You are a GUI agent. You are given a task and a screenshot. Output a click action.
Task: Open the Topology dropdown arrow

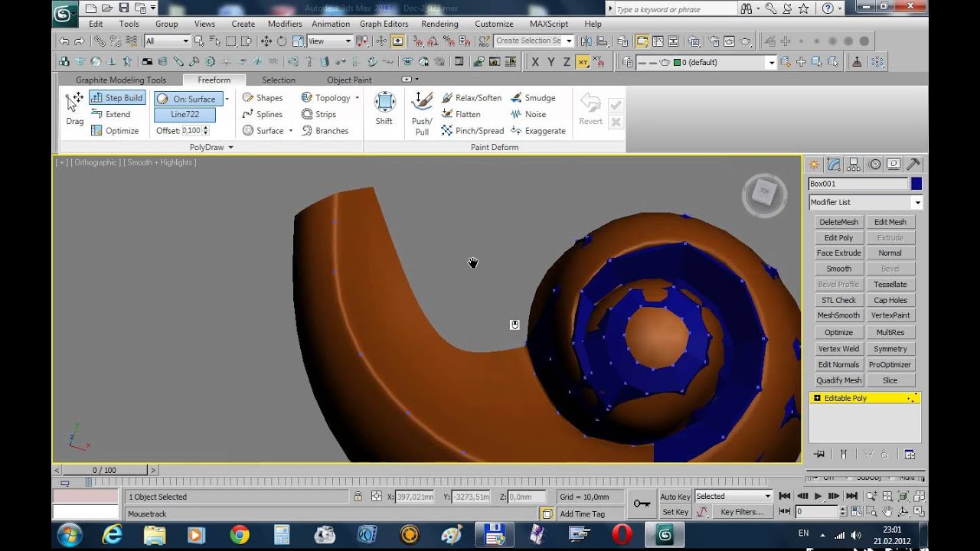pos(358,98)
